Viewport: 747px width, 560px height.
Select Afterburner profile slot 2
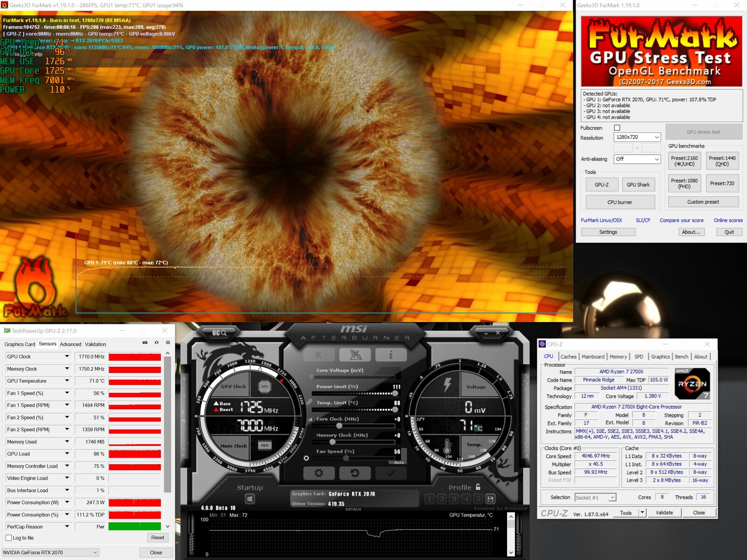click(442, 498)
